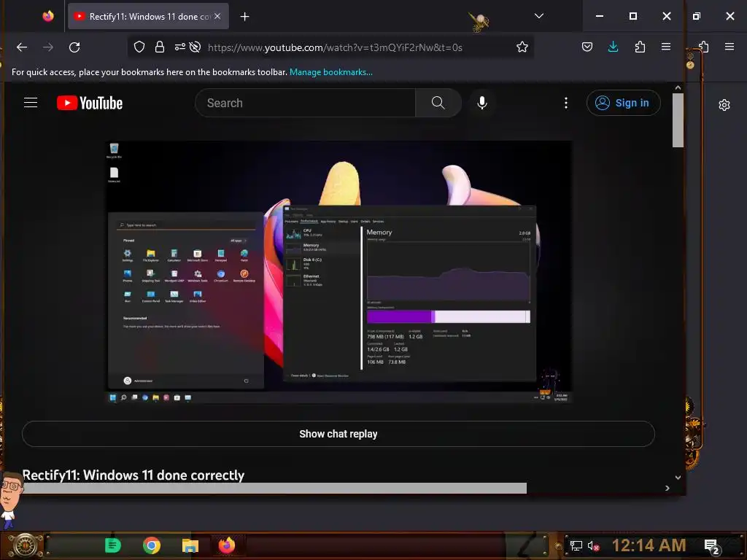Click Show chat replay

pos(338,434)
